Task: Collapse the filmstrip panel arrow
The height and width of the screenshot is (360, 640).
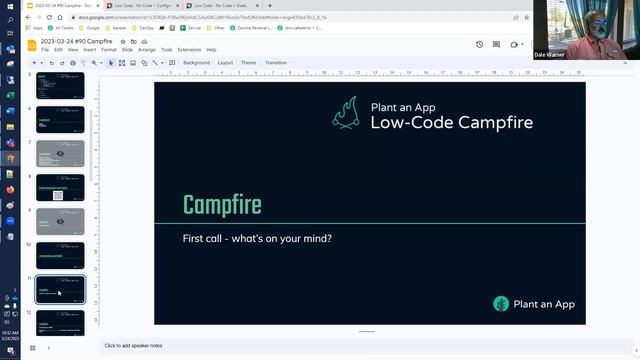Action: tap(49, 348)
